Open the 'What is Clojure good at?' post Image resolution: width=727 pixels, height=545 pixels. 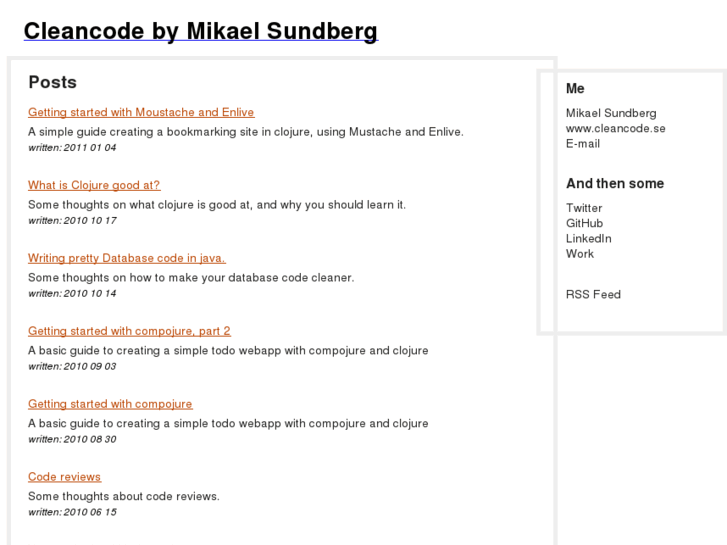click(x=94, y=185)
